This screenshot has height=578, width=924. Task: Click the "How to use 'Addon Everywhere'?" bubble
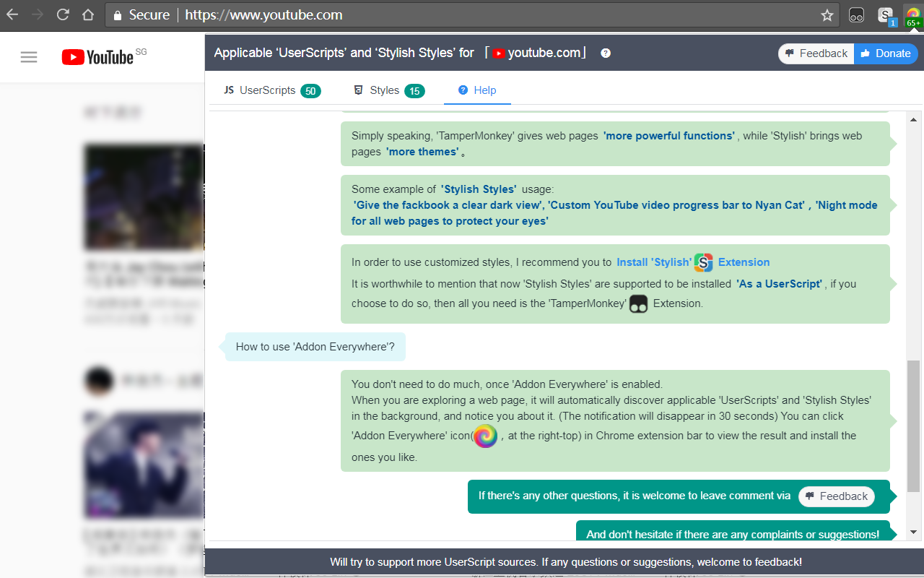(x=315, y=347)
